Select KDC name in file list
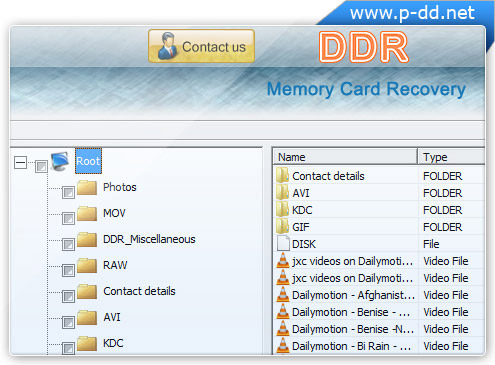 click(x=302, y=210)
